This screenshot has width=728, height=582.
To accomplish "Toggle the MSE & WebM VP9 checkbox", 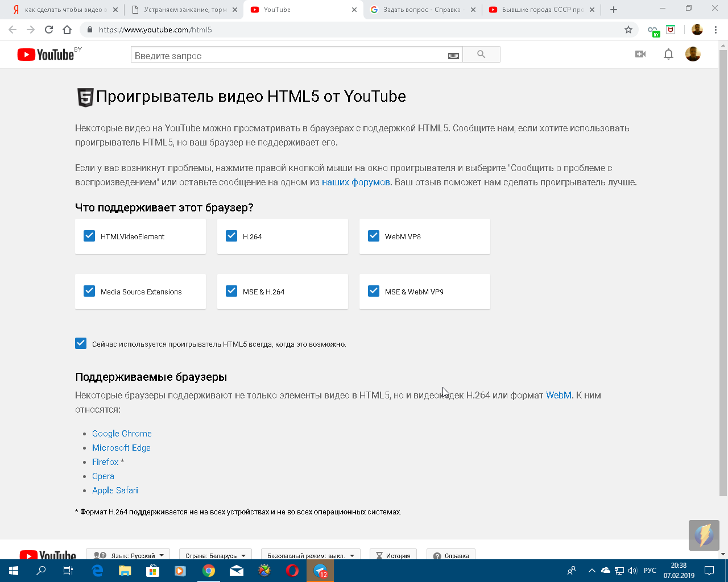I will tap(374, 291).
